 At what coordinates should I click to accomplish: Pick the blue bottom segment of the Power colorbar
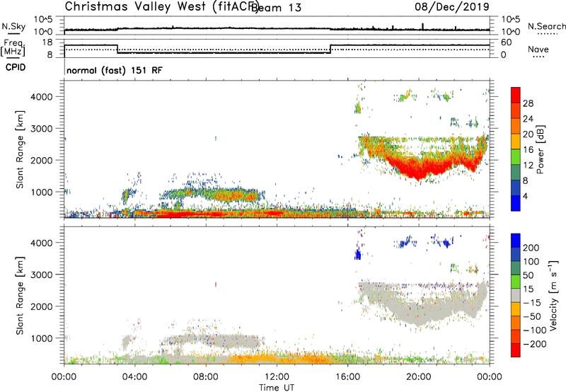click(x=516, y=203)
